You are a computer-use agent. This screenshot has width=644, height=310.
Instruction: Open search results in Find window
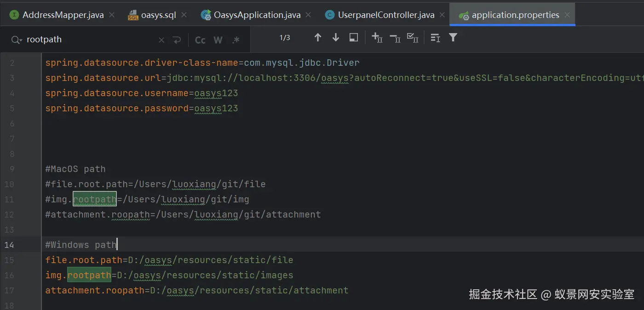click(x=354, y=38)
